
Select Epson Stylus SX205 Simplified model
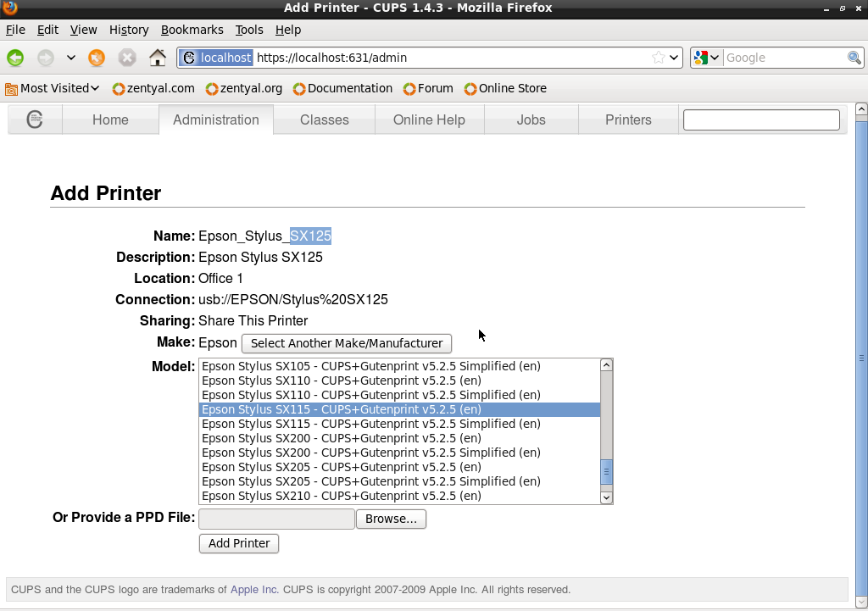399,481
